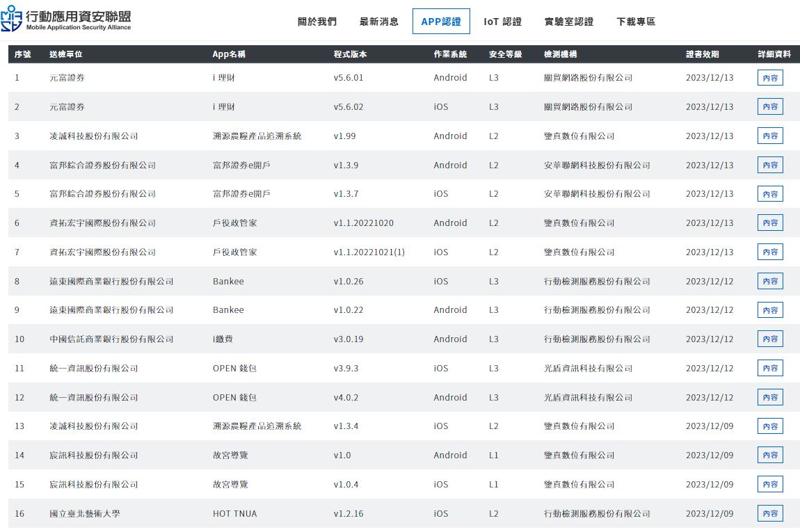Viewport: 800px width, 532px height.
Task: Open the 最新消息 menu item
Action: point(378,22)
